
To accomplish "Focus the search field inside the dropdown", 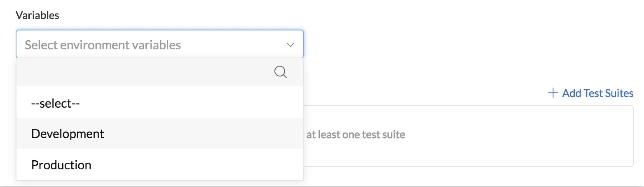I will [x=160, y=72].
